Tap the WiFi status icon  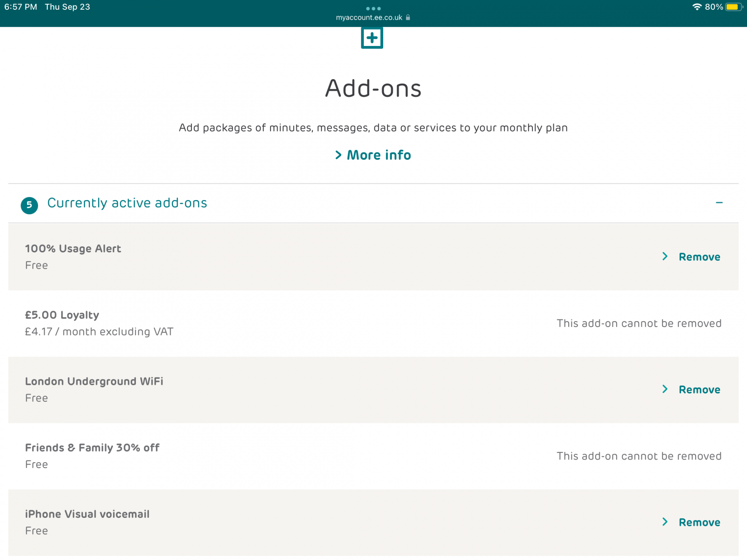click(697, 7)
